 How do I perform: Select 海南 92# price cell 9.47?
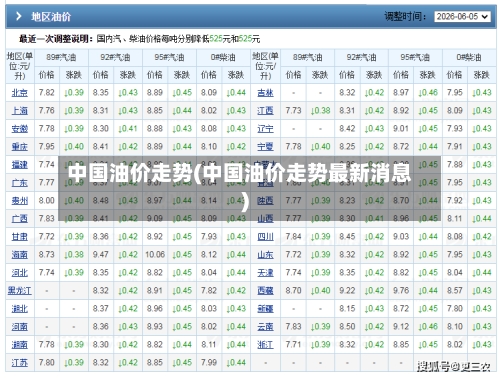tap(101, 255)
